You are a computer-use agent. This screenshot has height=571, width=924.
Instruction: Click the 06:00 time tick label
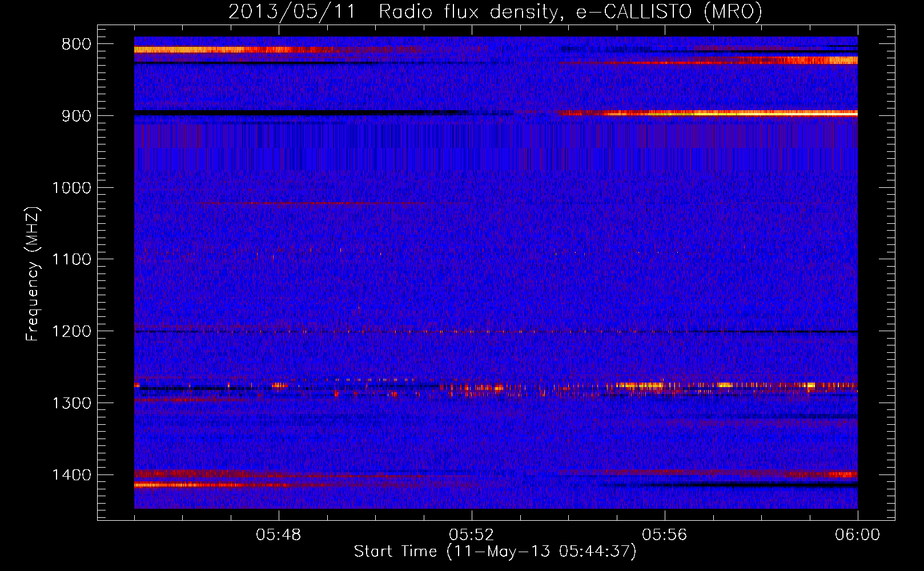[857, 535]
